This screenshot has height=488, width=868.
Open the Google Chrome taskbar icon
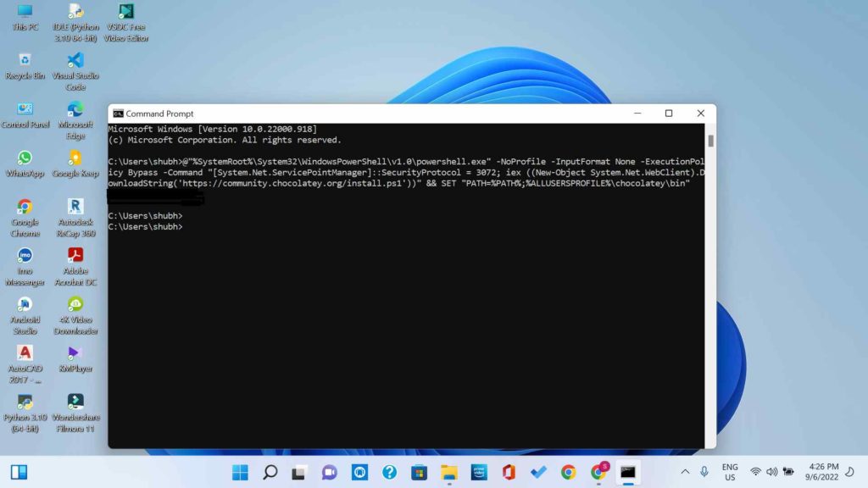pyautogui.click(x=568, y=472)
